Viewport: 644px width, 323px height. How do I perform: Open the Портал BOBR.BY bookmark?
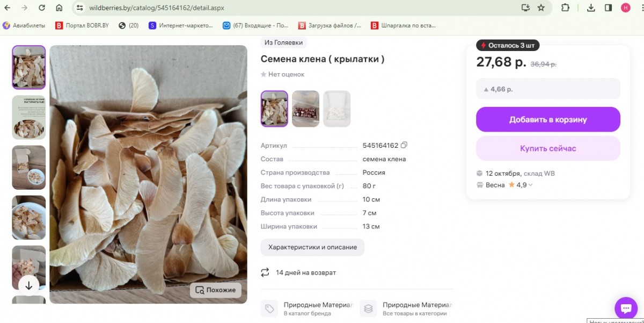(x=80, y=25)
